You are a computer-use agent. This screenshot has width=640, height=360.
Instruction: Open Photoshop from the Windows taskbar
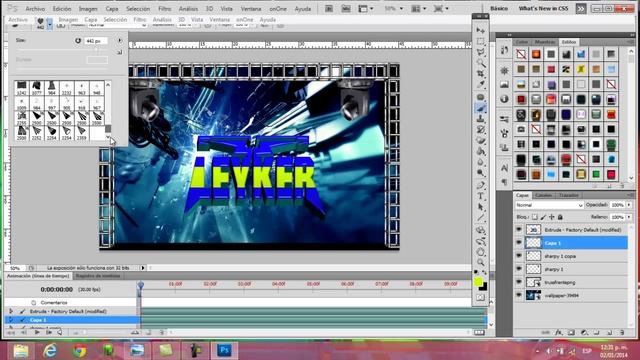coord(224,350)
